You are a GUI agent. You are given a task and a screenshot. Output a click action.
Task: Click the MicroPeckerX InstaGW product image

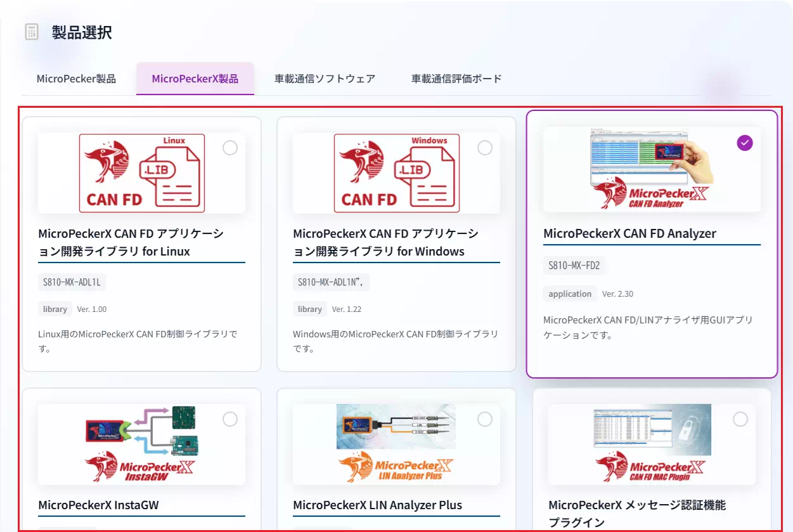click(141, 444)
